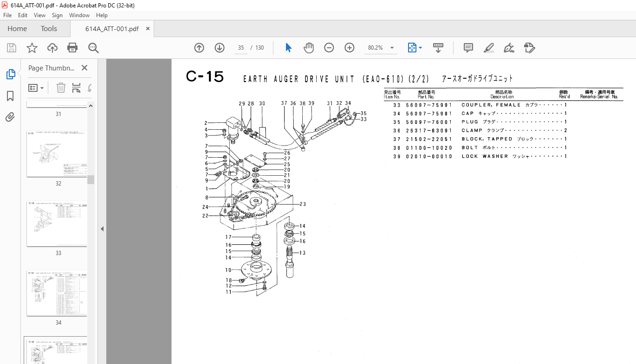This screenshot has width=636, height=364.
Task: Select the 614A_ATT-001.pdf document tab
Action: coord(112,29)
